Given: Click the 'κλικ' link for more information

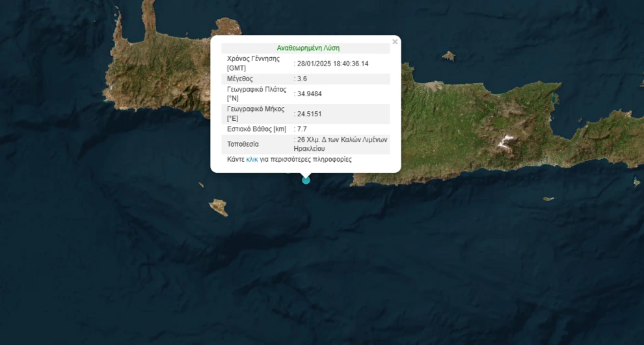Looking at the screenshot, I should point(252,159).
